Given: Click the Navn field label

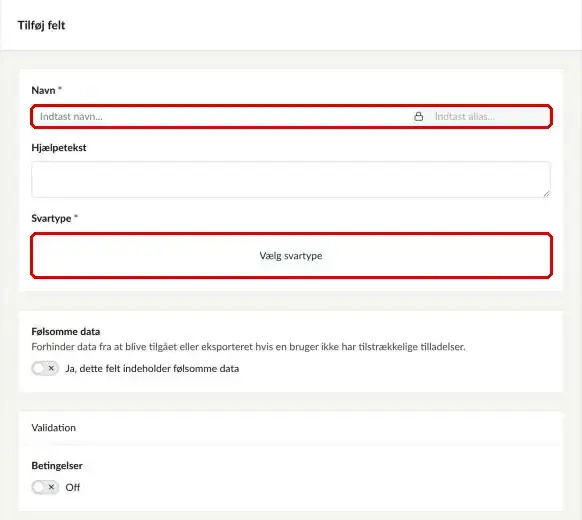Looking at the screenshot, I should click(43, 90).
